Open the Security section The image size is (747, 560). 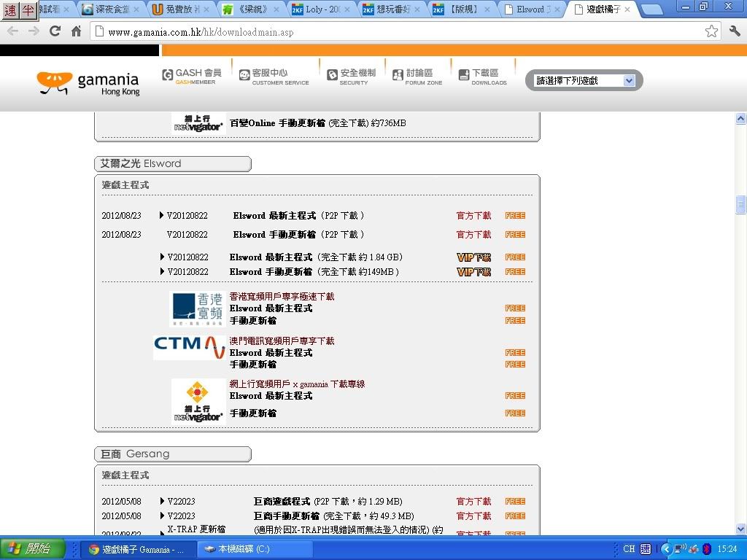click(352, 77)
